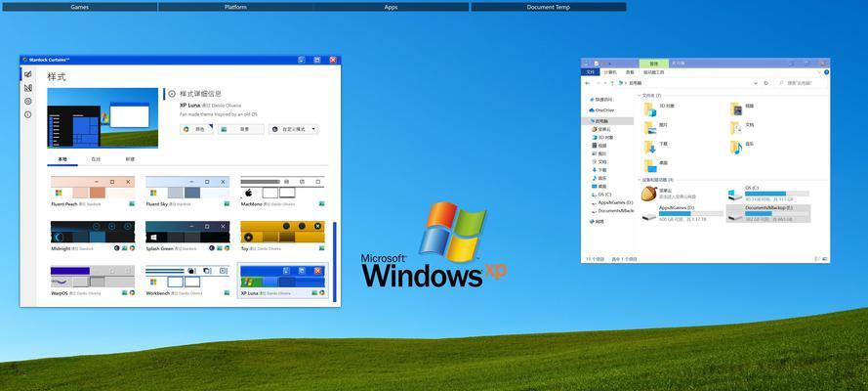
Task: Select the Apps&Games (D:) drive in content
Action: click(x=682, y=213)
